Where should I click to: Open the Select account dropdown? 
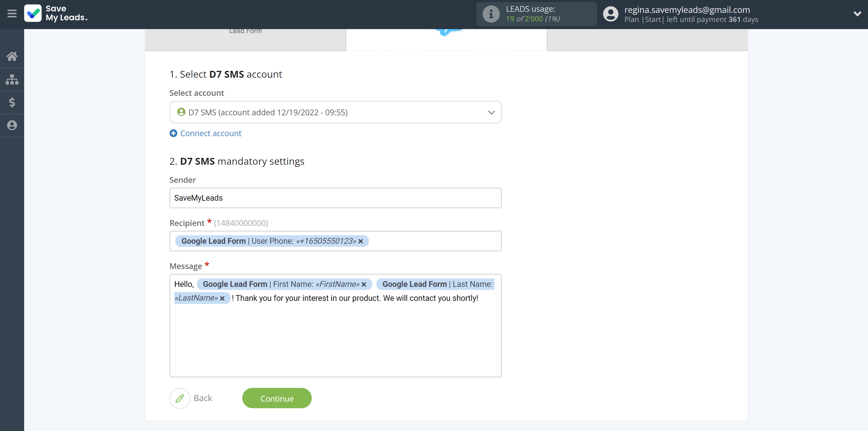point(335,112)
